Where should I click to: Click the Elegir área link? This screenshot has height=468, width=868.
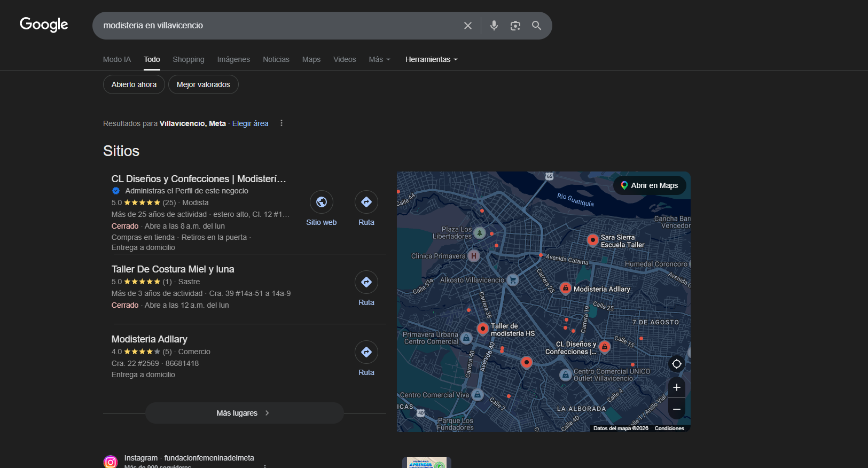pos(251,123)
